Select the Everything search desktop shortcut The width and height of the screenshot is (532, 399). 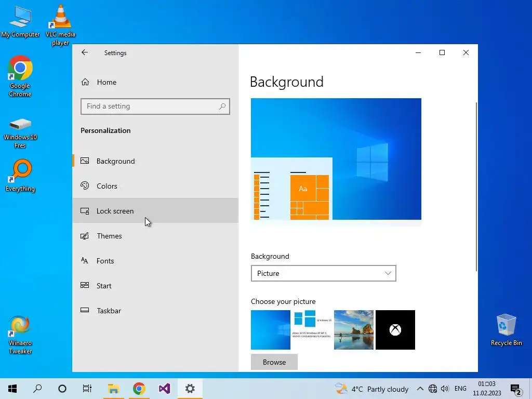(20, 176)
